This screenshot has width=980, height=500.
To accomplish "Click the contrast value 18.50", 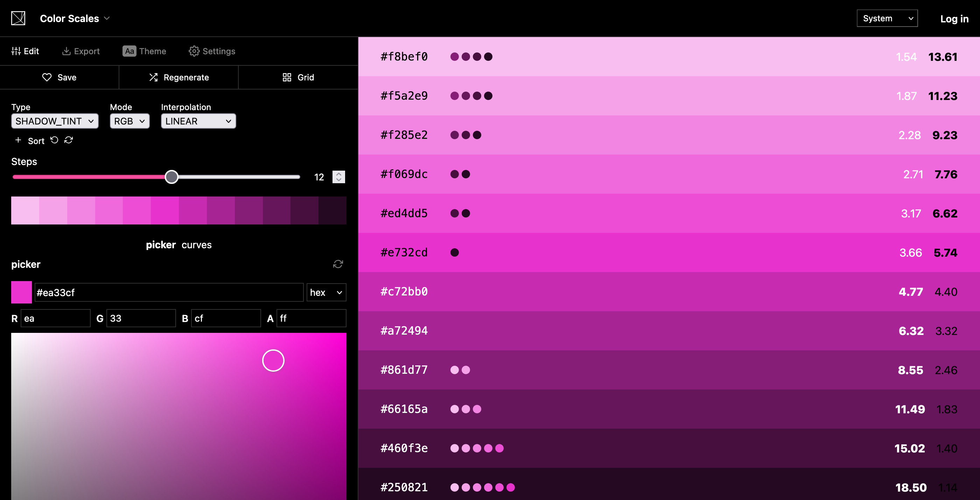I will click(911, 487).
